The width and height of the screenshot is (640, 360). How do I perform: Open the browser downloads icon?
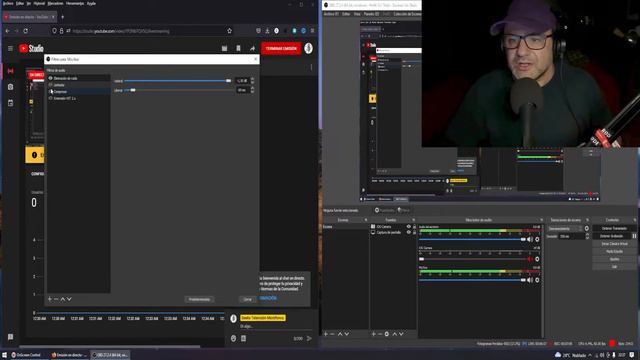pos(267,31)
